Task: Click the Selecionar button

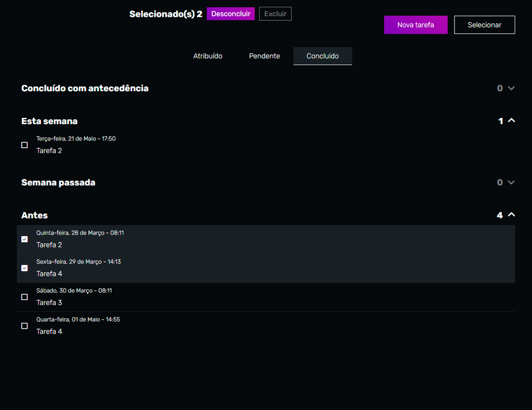Action: tap(485, 25)
